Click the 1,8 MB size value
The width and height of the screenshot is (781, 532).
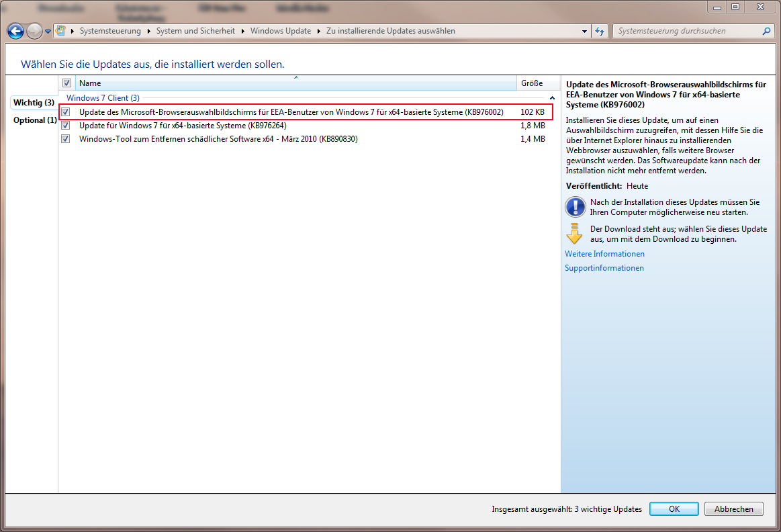click(x=533, y=126)
